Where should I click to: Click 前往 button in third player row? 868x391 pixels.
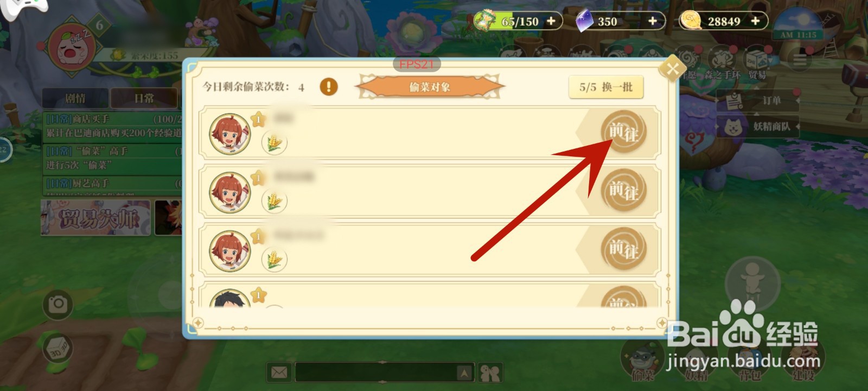tap(623, 249)
